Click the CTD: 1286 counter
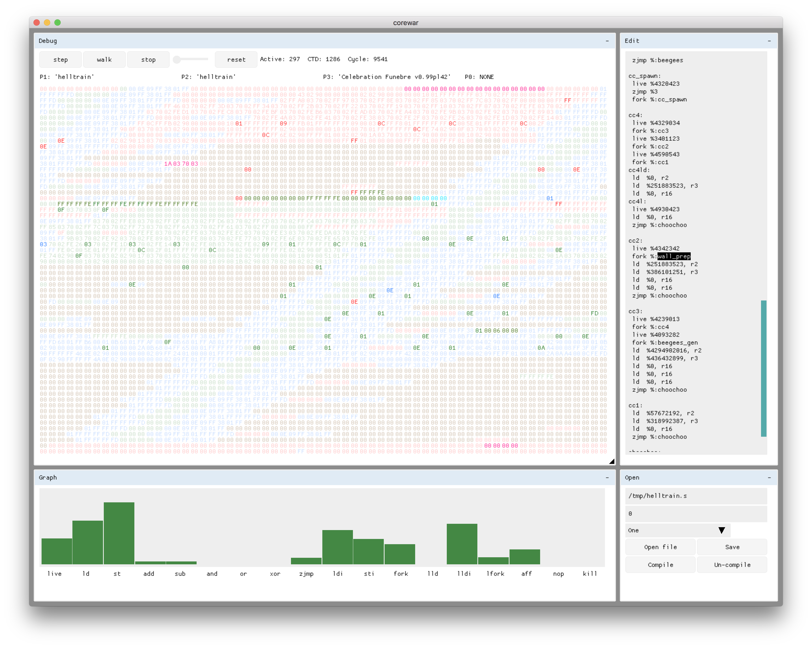 pyautogui.click(x=324, y=59)
